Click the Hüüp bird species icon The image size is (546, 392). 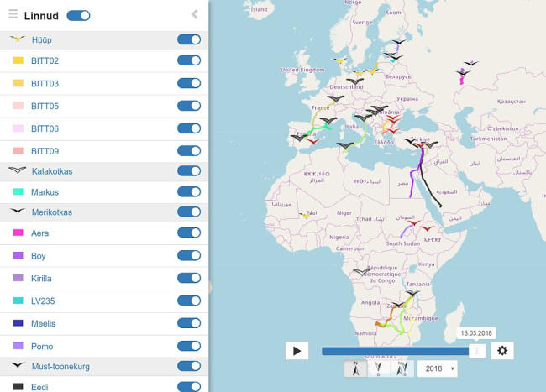18,39
